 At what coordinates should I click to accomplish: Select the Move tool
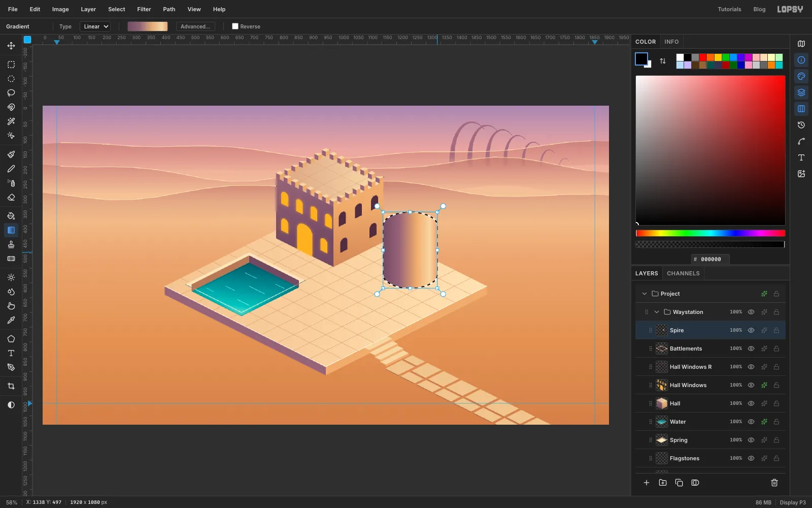tap(11, 46)
